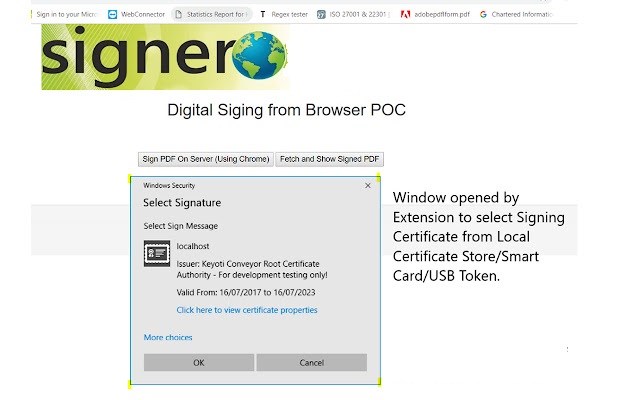Open Sign in to your Microsoft bookmark
This screenshot has height=400, width=640.
[x=65, y=15]
